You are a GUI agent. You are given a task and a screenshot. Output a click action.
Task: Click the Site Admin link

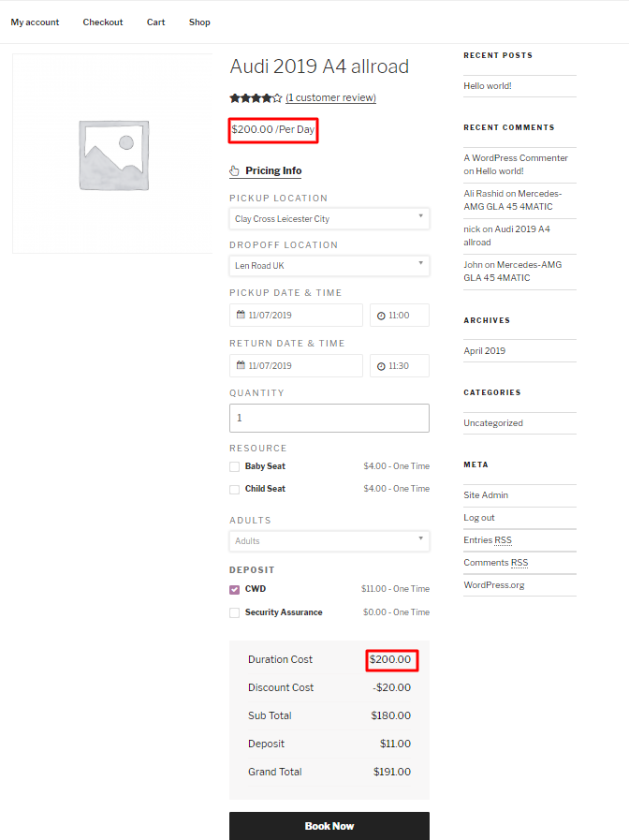point(486,495)
